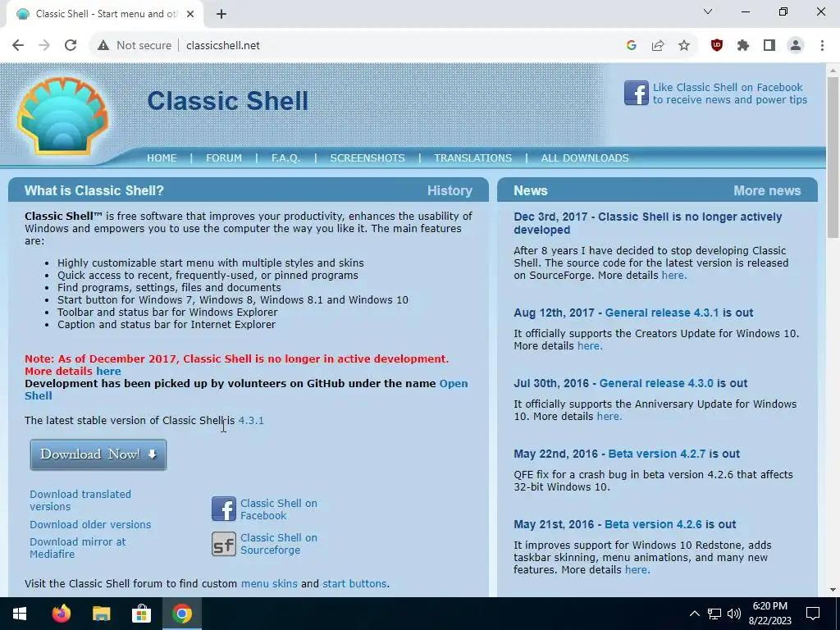Image resolution: width=840 pixels, height=630 pixels.
Task: Select the Classic Shell browser tab
Action: point(104,14)
